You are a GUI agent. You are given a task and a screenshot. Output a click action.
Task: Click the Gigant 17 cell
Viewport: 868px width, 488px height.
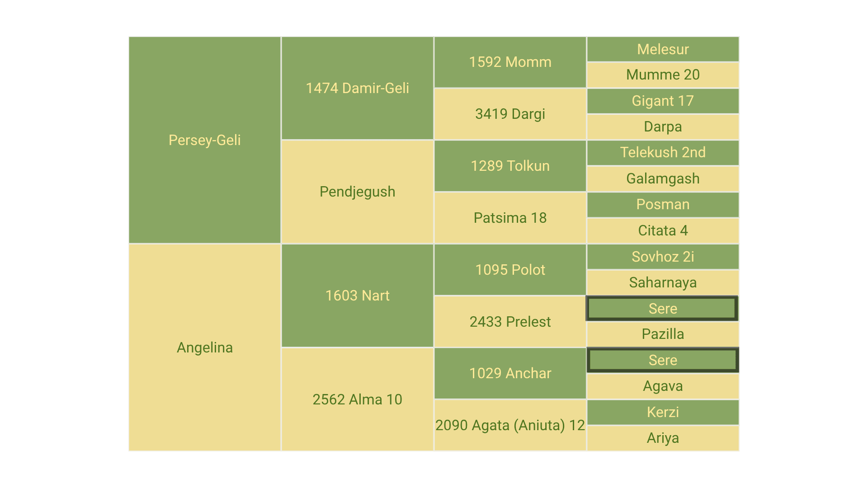(x=663, y=101)
